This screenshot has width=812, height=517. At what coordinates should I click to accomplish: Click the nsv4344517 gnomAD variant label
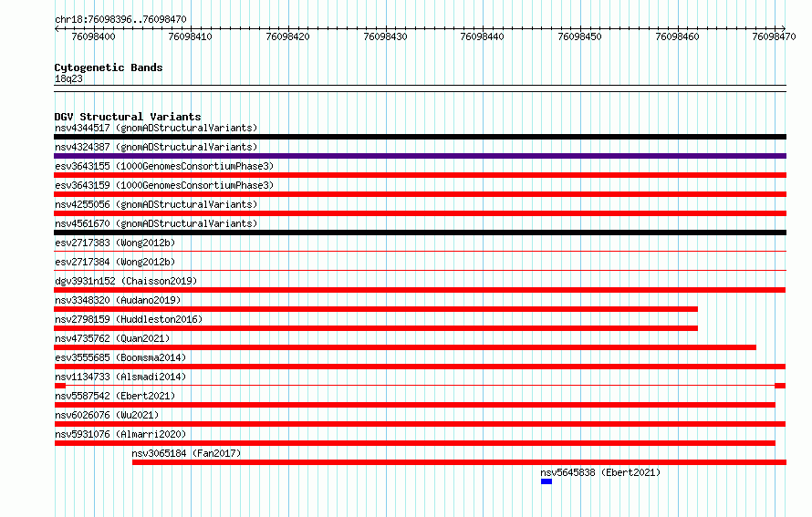click(x=156, y=128)
